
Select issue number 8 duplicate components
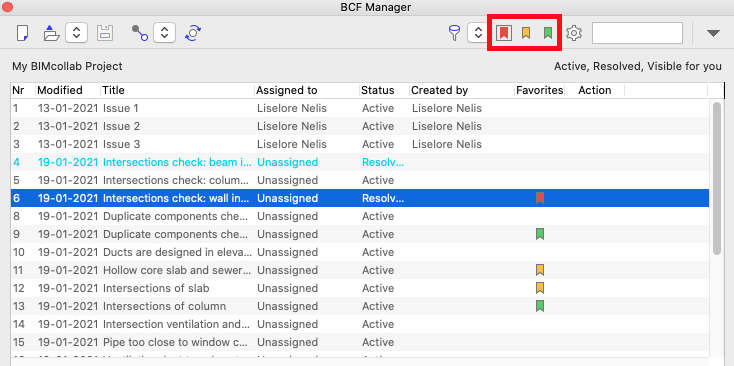coord(360,216)
